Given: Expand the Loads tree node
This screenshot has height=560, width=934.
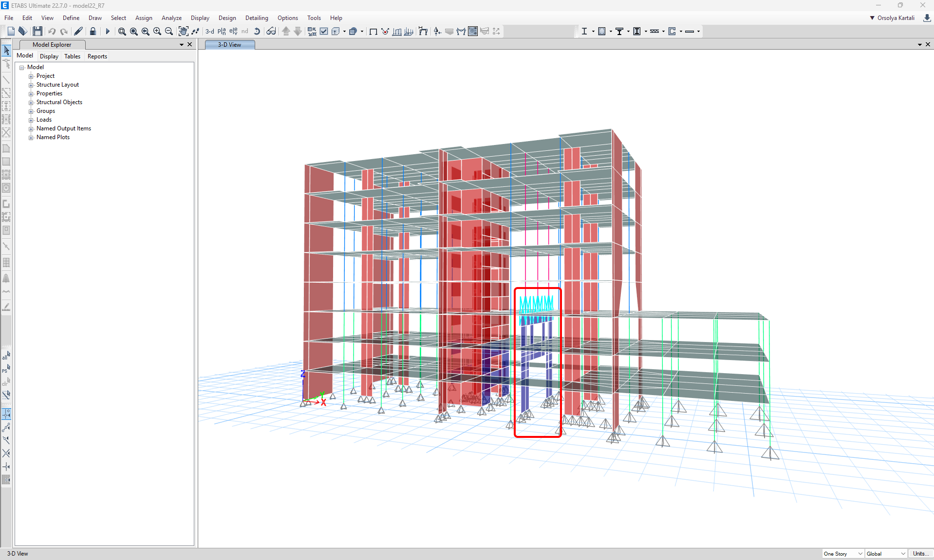Looking at the screenshot, I should pos(31,120).
